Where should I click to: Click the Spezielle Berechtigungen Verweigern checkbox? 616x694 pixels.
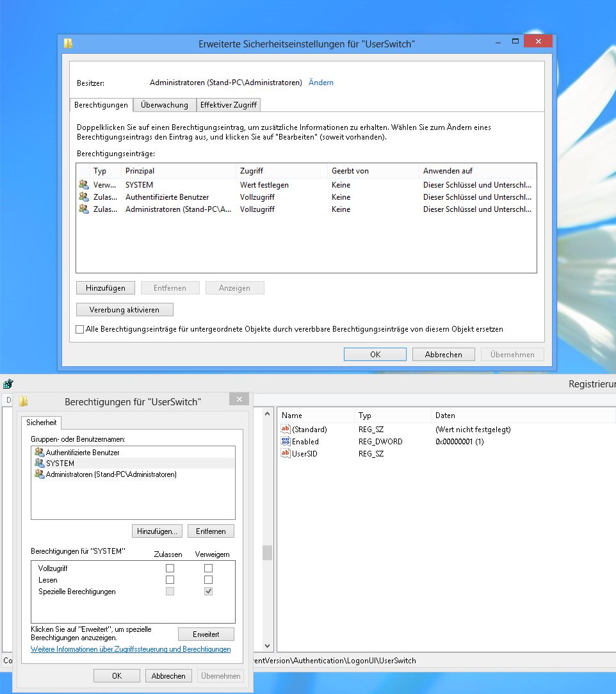[209, 591]
